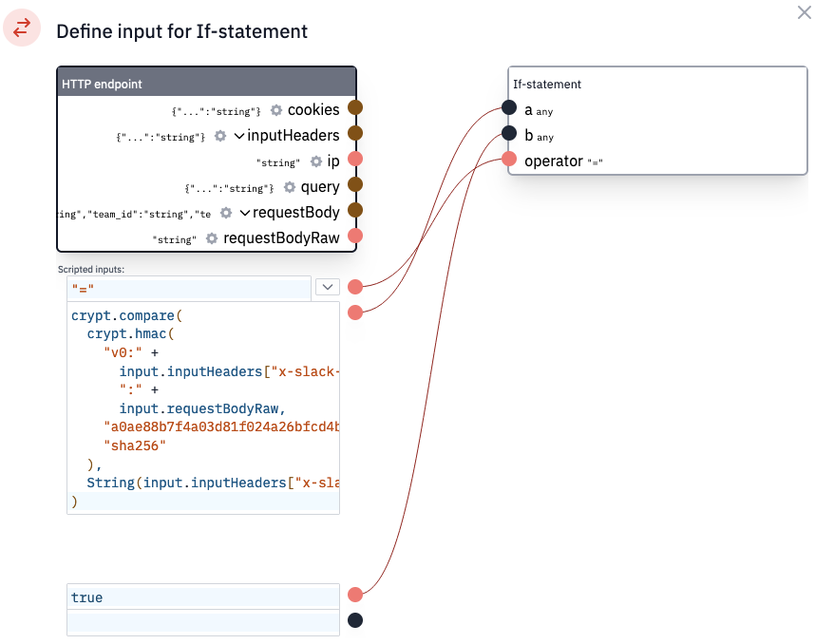Viewport: 815px width, 644px height.
Task: Click the true scripted input field
Action: click(203, 597)
